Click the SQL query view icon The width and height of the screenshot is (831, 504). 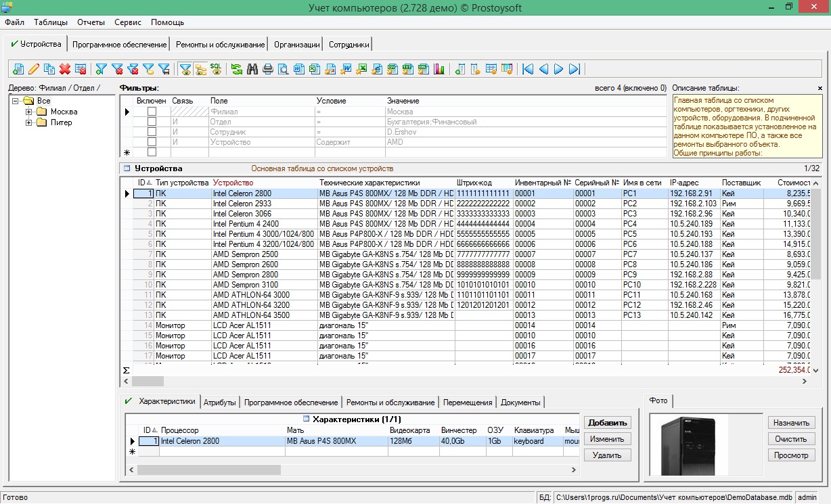pos(217,68)
